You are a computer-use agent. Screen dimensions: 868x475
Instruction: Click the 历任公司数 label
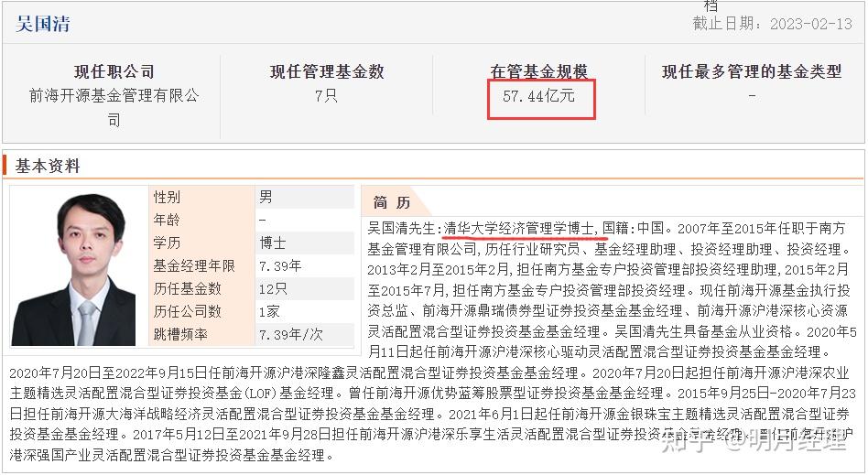pos(187,312)
